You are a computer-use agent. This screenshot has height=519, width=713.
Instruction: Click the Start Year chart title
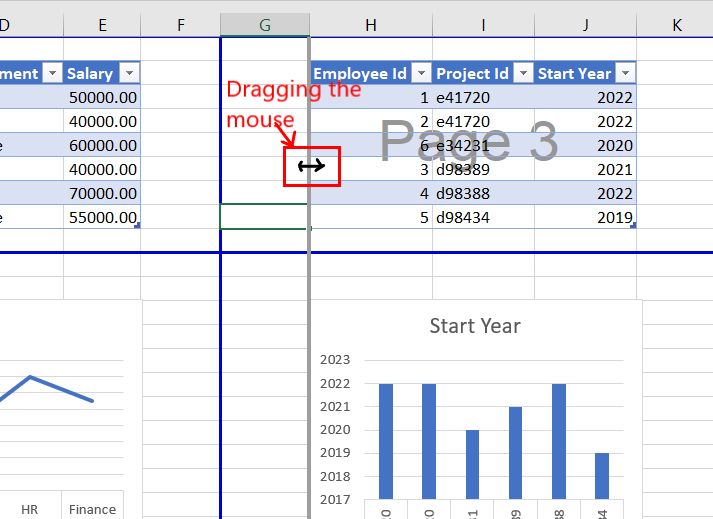[475, 325]
